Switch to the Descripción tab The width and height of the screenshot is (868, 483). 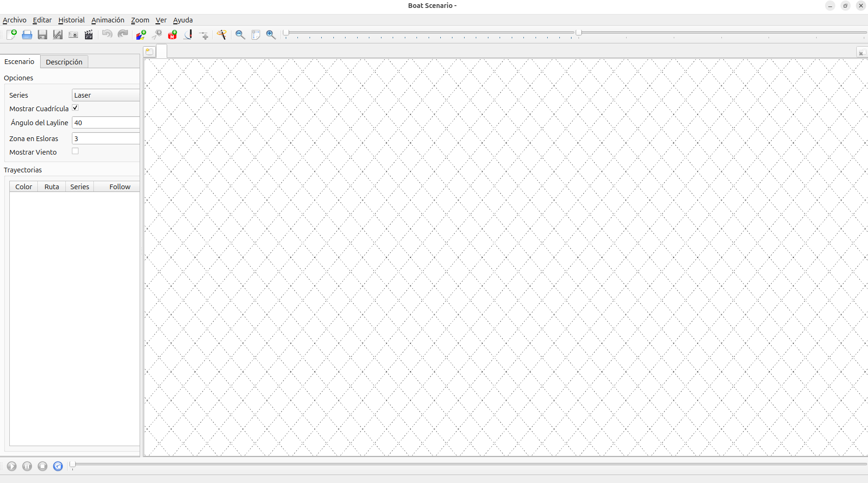coord(64,62)
